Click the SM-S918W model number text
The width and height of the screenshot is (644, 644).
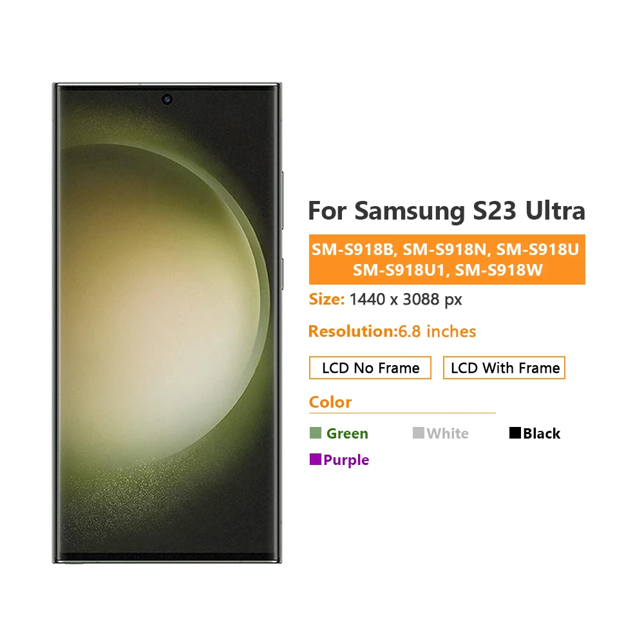point(498,270)
